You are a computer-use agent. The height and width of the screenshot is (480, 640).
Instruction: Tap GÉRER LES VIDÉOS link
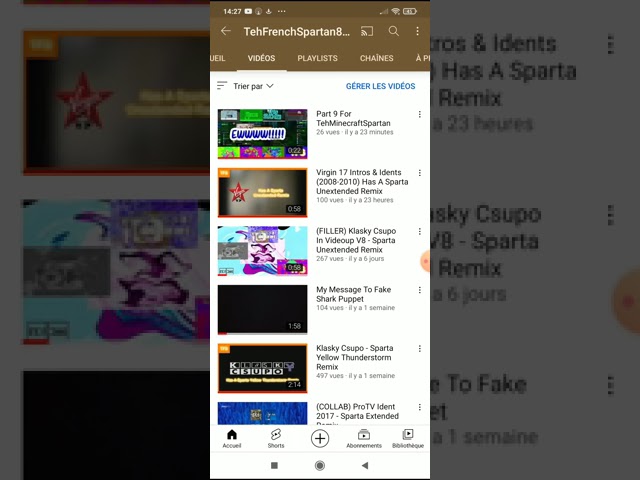click(380, 86)
